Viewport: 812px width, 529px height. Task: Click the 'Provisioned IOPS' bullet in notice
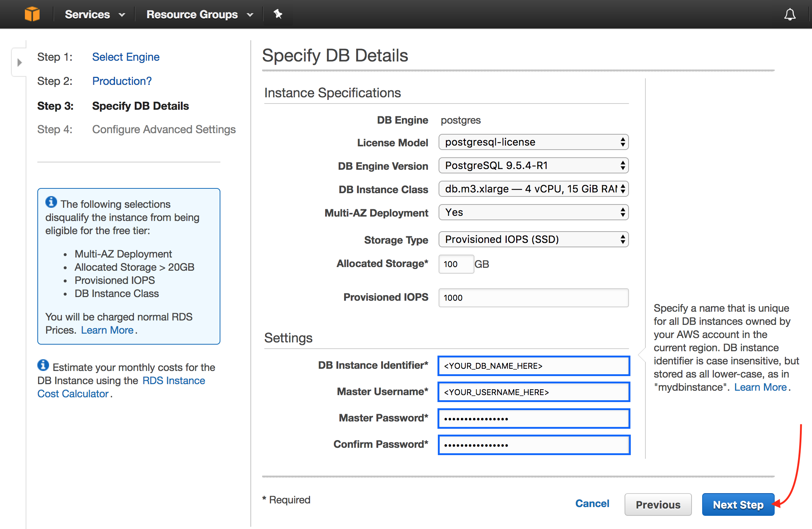click(x=115, y=280)
